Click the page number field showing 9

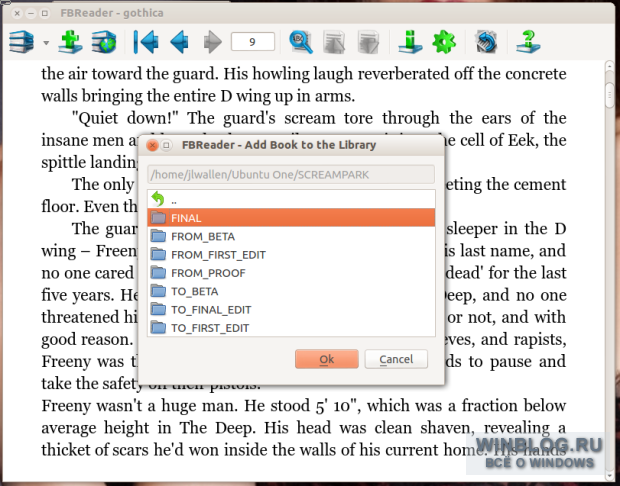pos(253,42)
